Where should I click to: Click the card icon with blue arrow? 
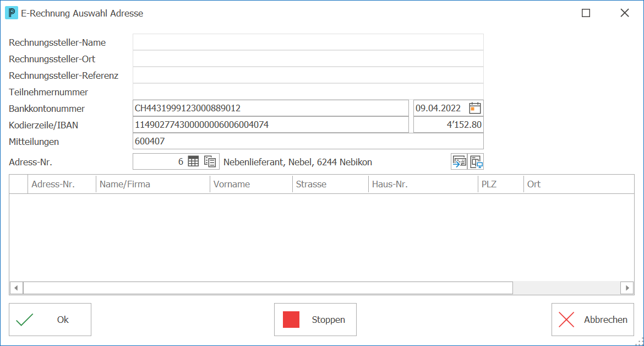click(x=459, y=161)
